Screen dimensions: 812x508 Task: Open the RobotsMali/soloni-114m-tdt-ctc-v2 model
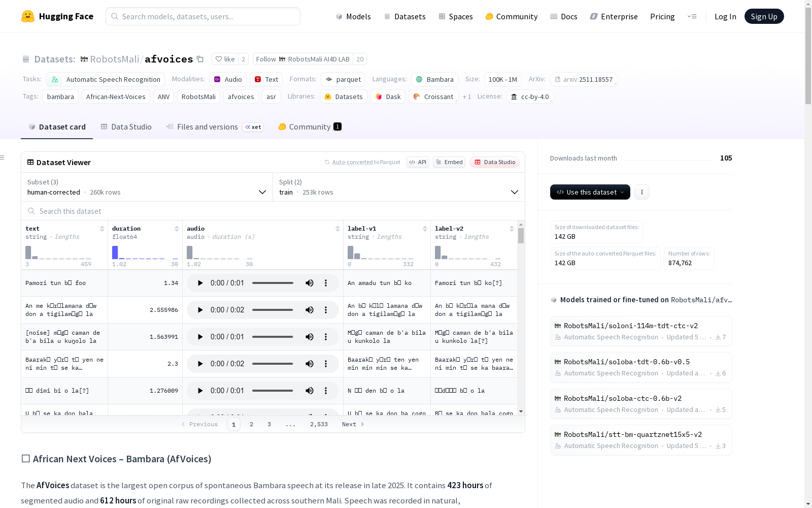(641, 331)
